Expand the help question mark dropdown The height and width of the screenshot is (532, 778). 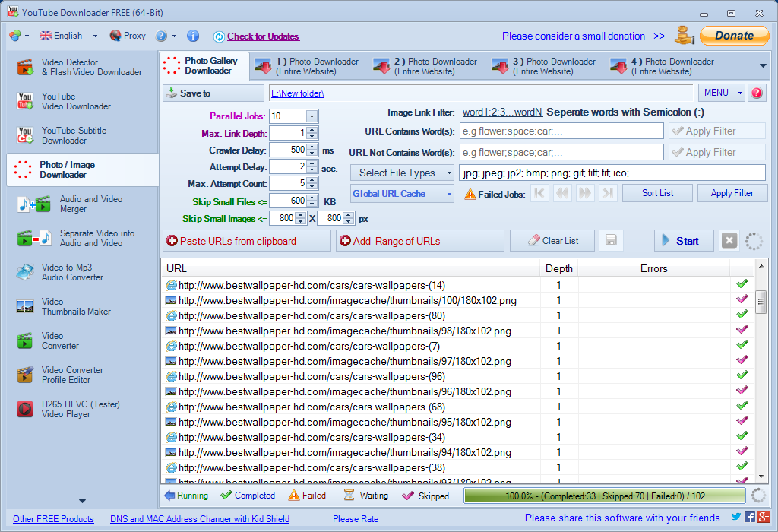point(174,36)
